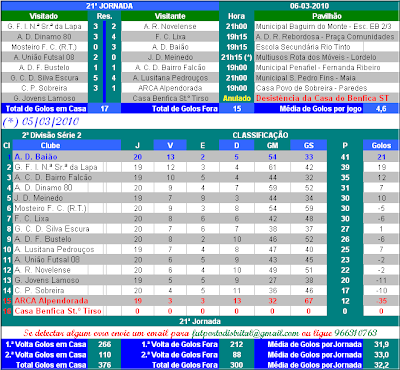This screenshot has height=370, width=400.
Task: Select G. Jovens Lamoso in classification table
Action: coord(47,280)
